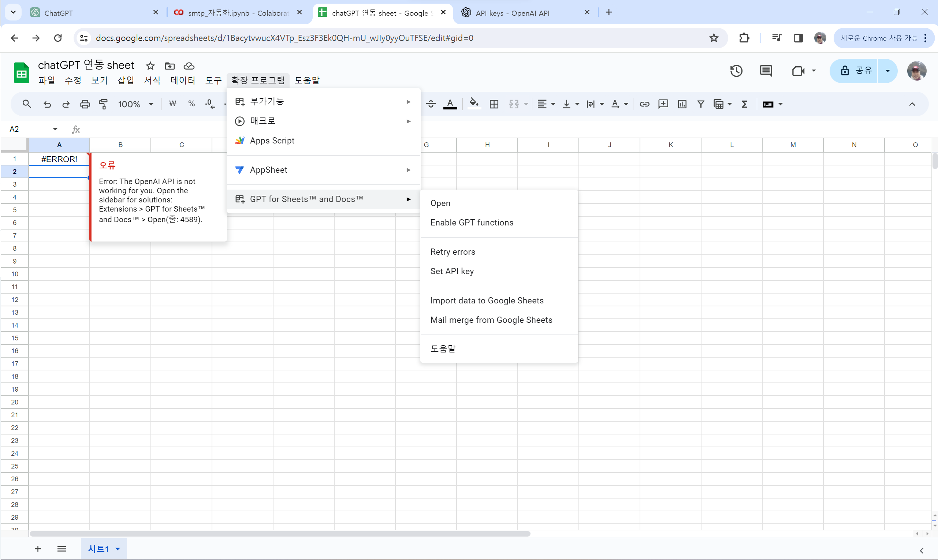
Task: Show all sheets list
Action: [x=62, y=549]
